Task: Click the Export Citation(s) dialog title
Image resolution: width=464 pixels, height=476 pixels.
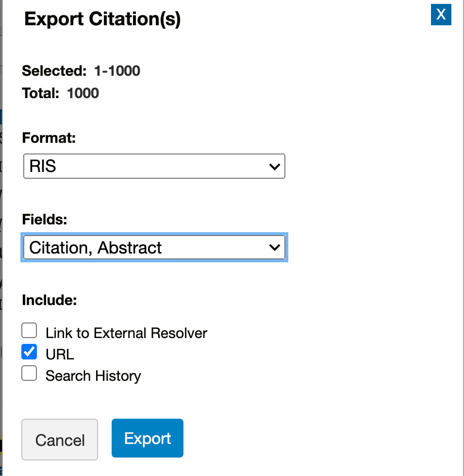Action: point(102,19)
